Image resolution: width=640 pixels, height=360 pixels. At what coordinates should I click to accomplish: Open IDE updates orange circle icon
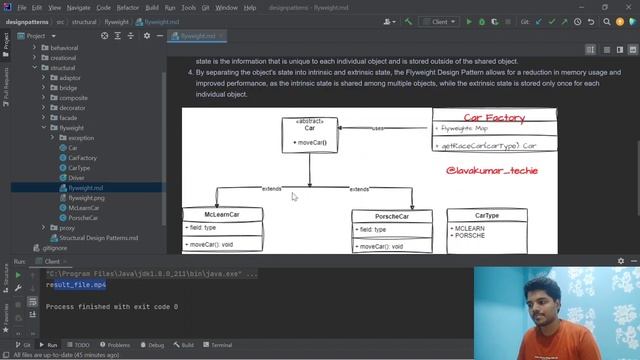point(620,22)
